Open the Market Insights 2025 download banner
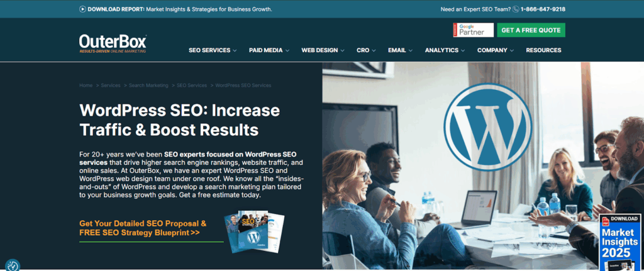Viewport: 644px width, 271px height. (x=619, y=242)
